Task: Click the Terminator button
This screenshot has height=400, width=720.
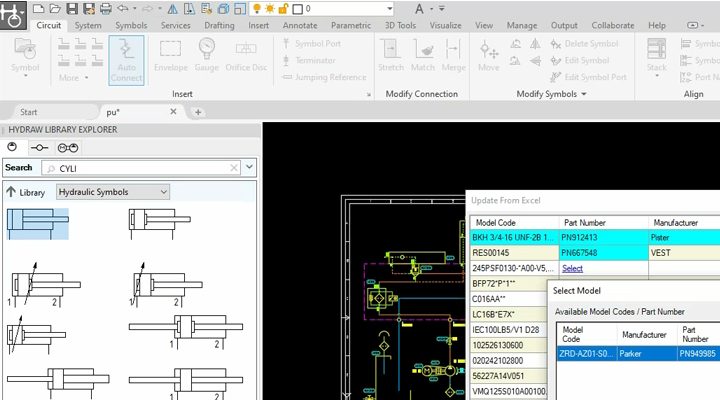Action: point(309,60)
